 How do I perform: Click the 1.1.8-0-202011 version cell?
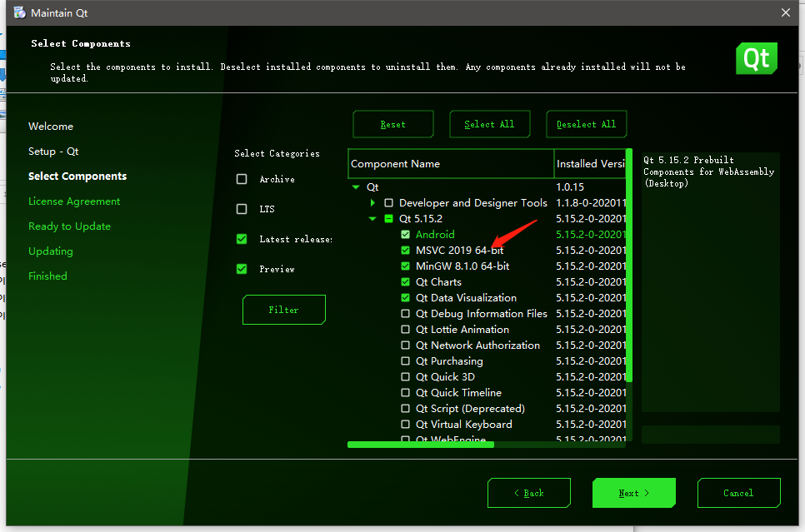591,202
